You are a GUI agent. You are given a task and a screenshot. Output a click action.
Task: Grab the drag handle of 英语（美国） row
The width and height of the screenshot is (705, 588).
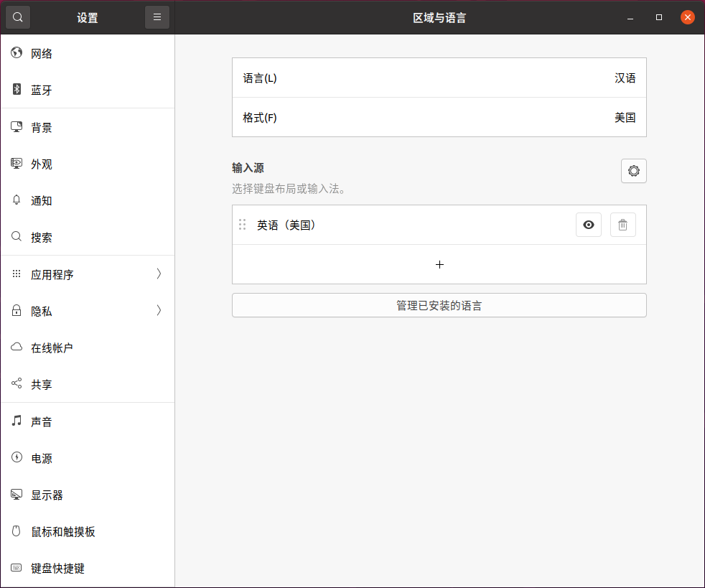243,225
